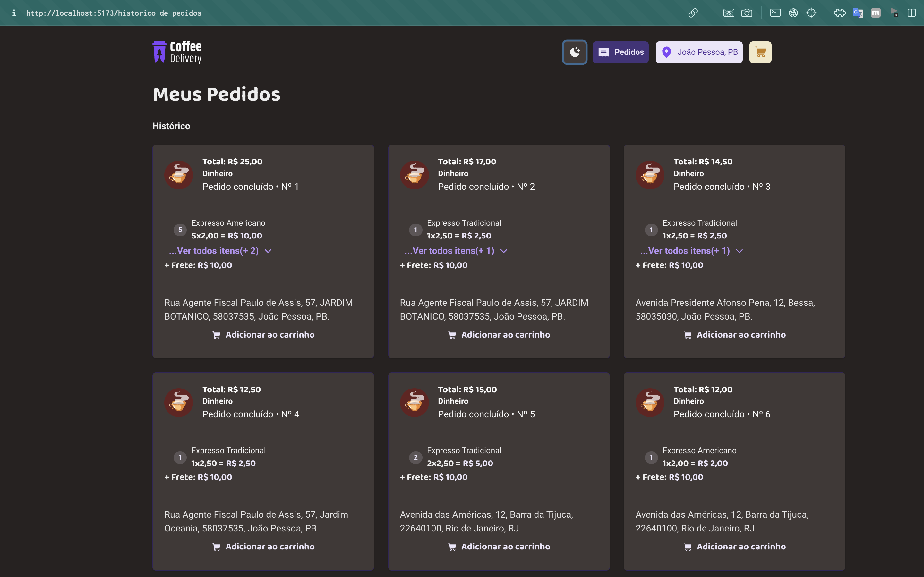
Task: Click the coffee cup thumbnail of order Nº 5
Action: point(414,403)
